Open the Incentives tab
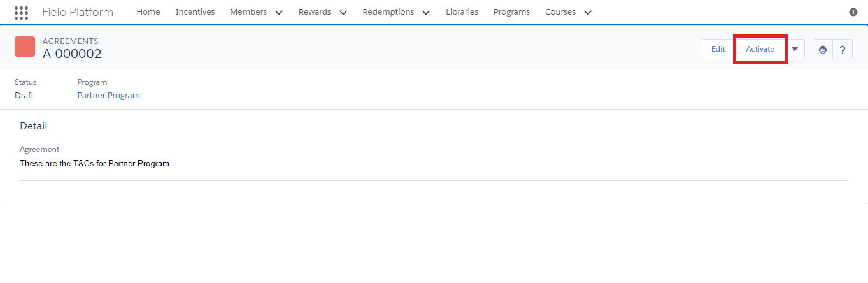The image size is (868, 283). (195, 12)
